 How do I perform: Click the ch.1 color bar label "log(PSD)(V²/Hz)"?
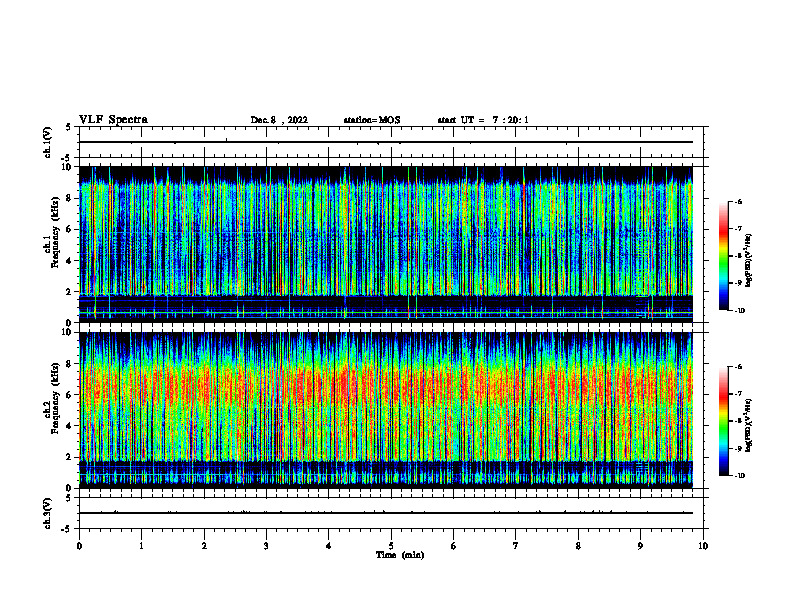point(749,260)
